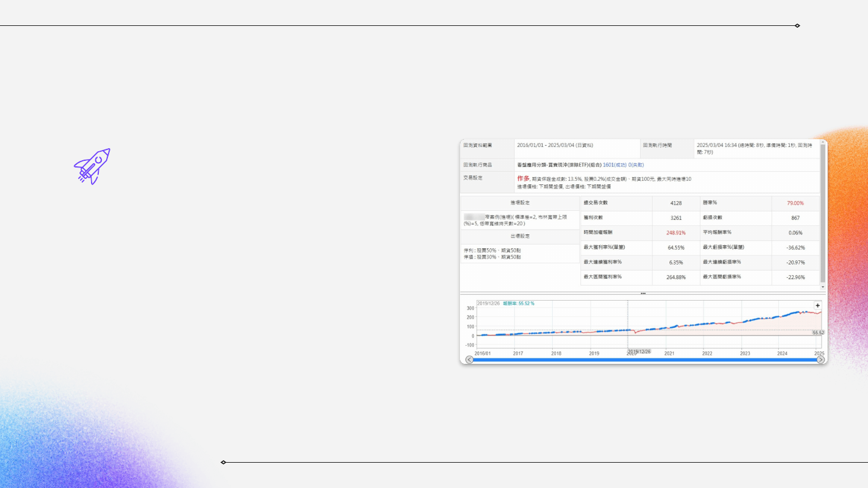868x488 pixels.
Task: Click the right arrow handle of the range bar
Action: [x=820, y=360]
